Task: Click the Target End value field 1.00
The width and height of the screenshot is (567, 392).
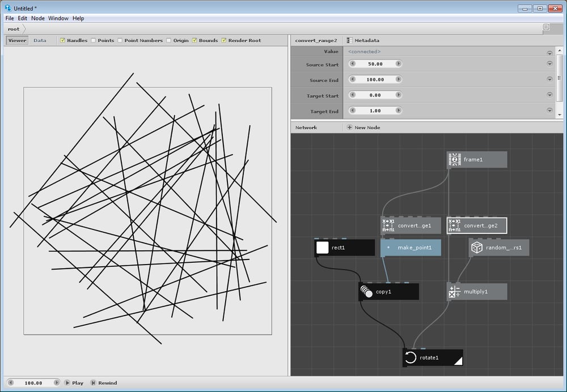Action: point(375,110)
